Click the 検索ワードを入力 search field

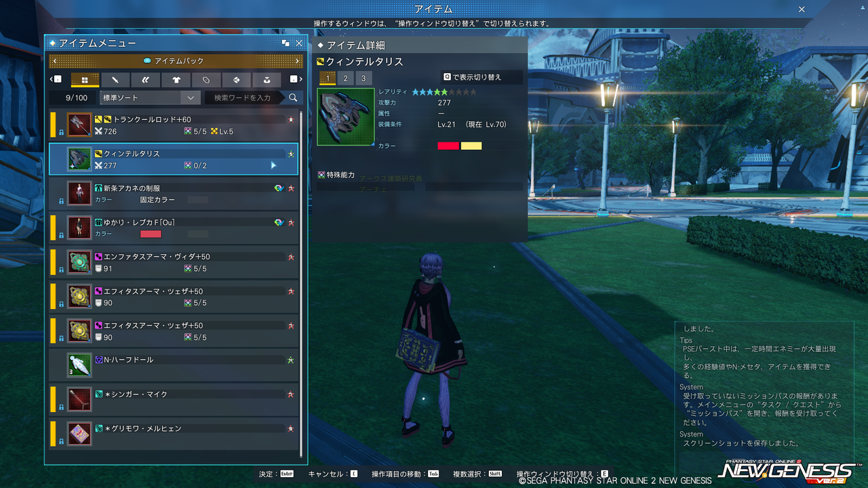[245, 98]
